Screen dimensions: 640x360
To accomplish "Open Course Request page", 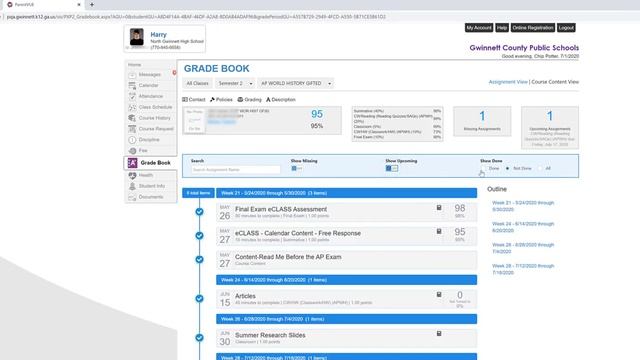I will pyautogui.click(x=156, y=129).
